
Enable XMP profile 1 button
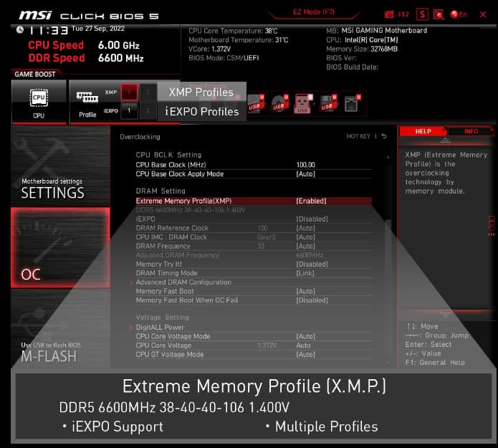coord(128,92)
